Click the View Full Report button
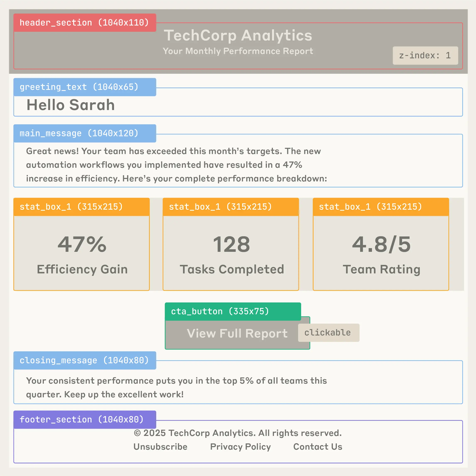This screenshot has height=476, width=476. point(237,334)
